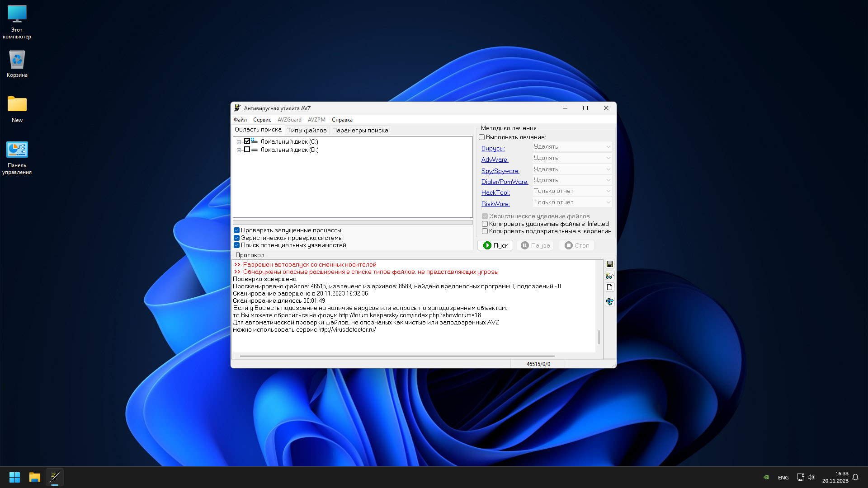
Task: Open the Сервис menu
Action: (x=262, y=120)
